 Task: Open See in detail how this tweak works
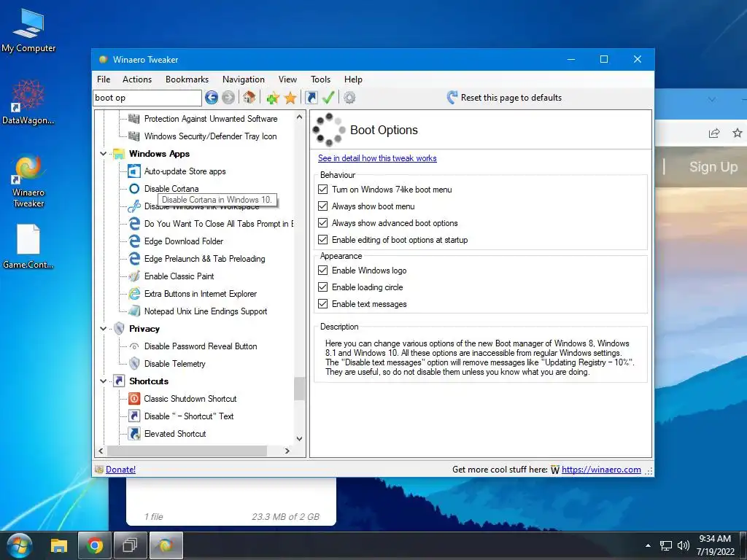[377, 158]
